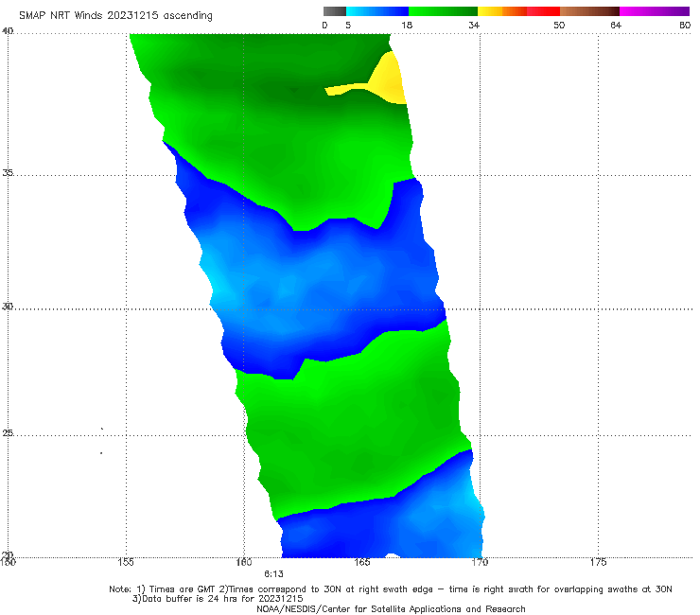
Task: Click the color bar label '50'
Action: pos(559,25)
